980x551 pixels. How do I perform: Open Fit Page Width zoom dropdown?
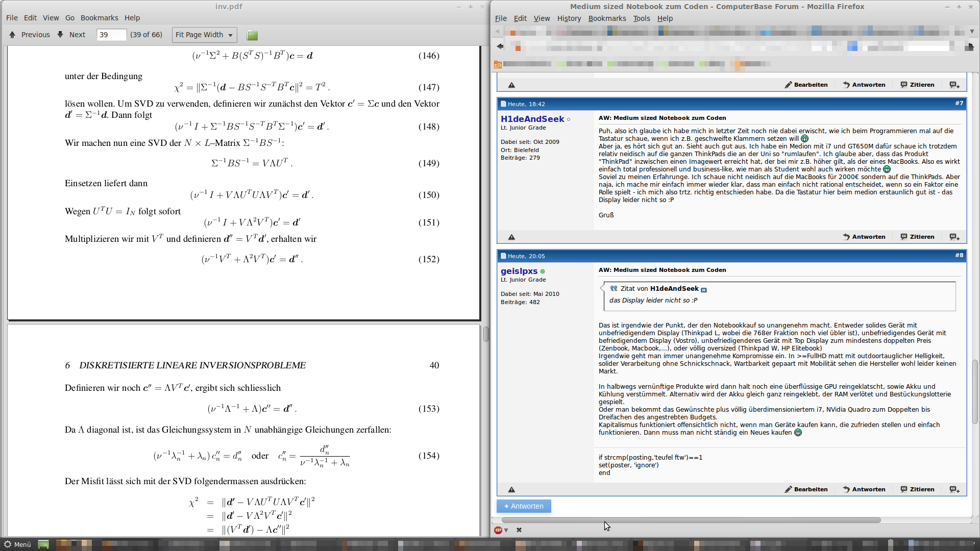pos(204,35)
